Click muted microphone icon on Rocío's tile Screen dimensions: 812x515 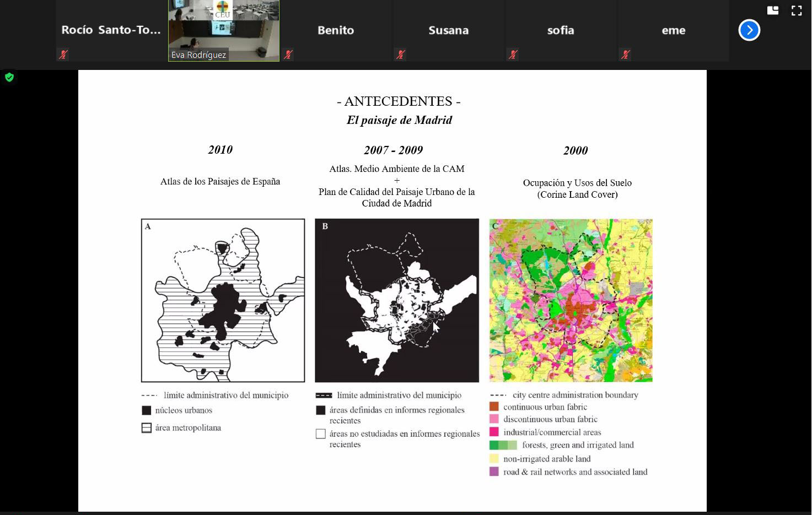click(63, 55)
